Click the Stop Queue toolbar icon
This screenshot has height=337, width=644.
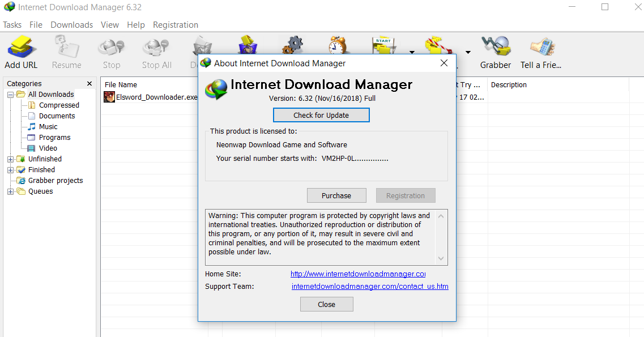pyautogui.click(x=438, y=45)
